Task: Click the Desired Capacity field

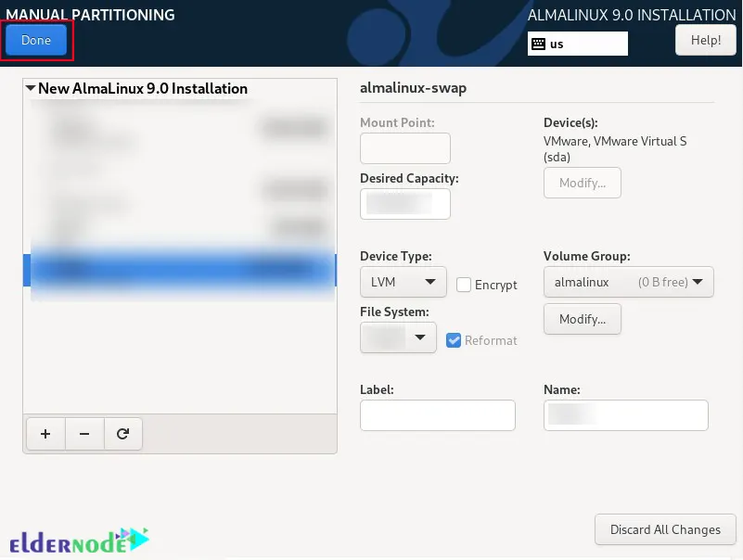Action: [x=405, y=204]
